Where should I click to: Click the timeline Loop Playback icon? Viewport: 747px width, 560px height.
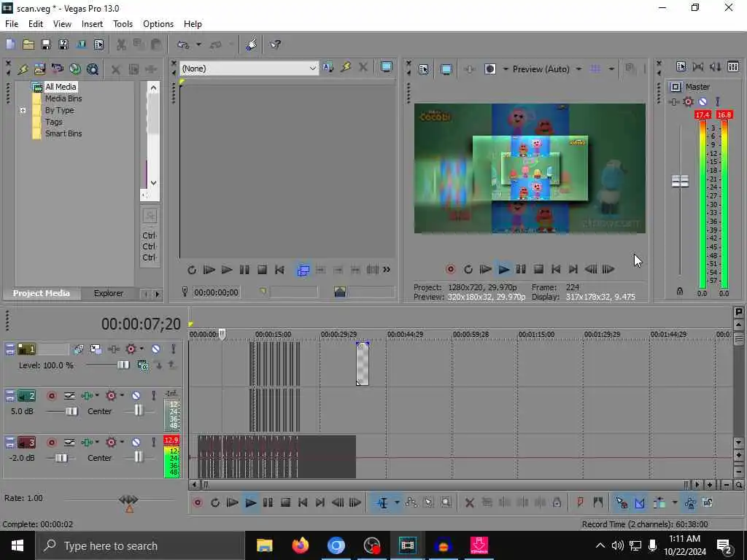pyautogui.click(x=215, y=503)
